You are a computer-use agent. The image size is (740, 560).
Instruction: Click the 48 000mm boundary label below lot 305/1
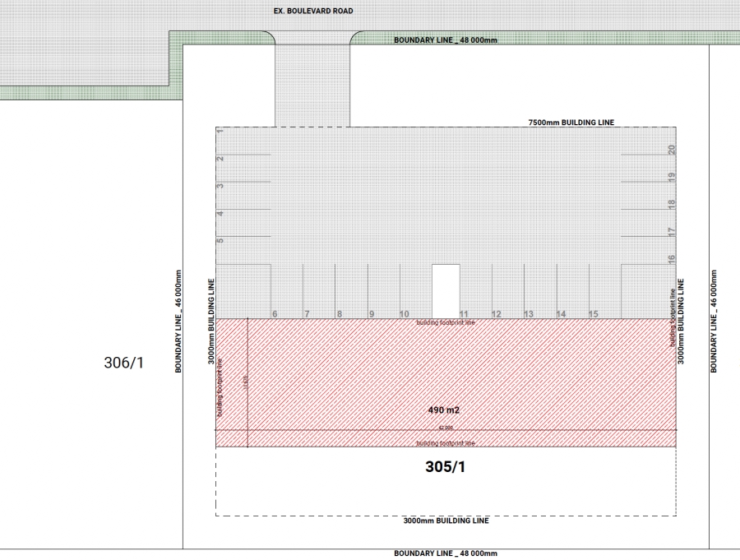tap(446, 553)
